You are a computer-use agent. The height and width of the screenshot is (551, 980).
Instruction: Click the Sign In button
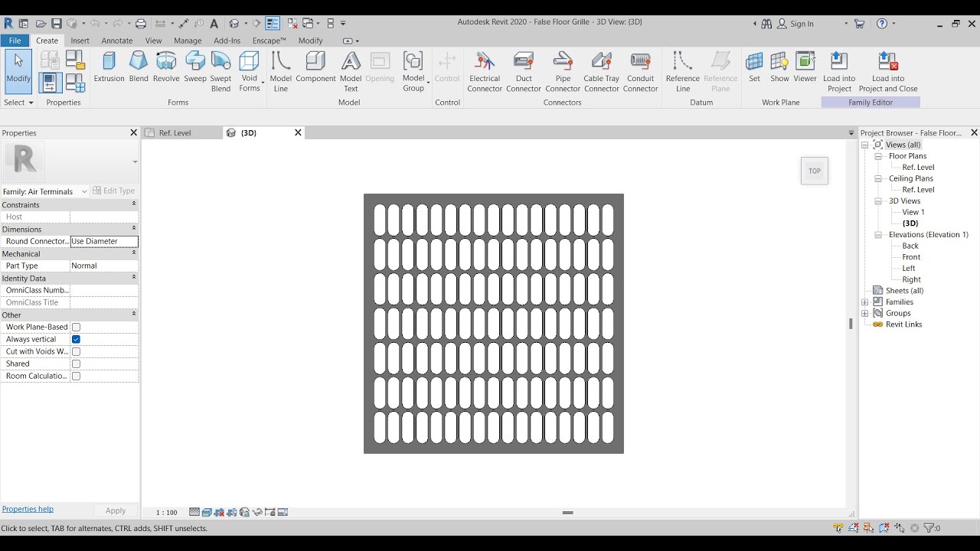coord(795,24)
